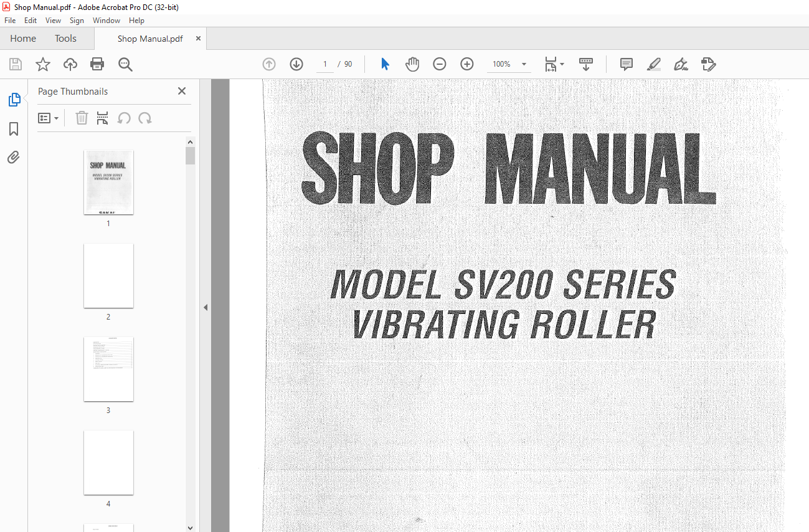Zoom in with plus icon
Viewport: 809px width, 532px height.
[x=467, y=64]
